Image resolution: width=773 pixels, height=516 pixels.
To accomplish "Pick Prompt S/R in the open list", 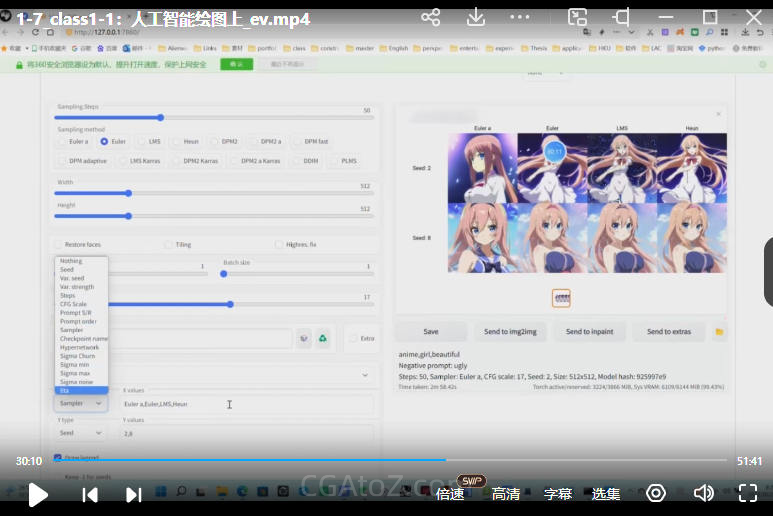I will [x=76, y=313].
